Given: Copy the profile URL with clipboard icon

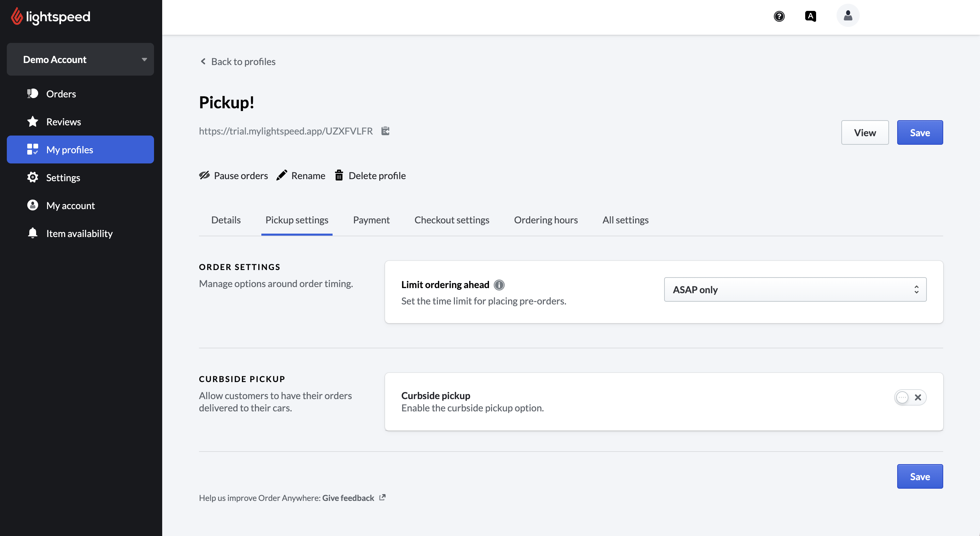Looking at the screenshot, I should (385, 131).
